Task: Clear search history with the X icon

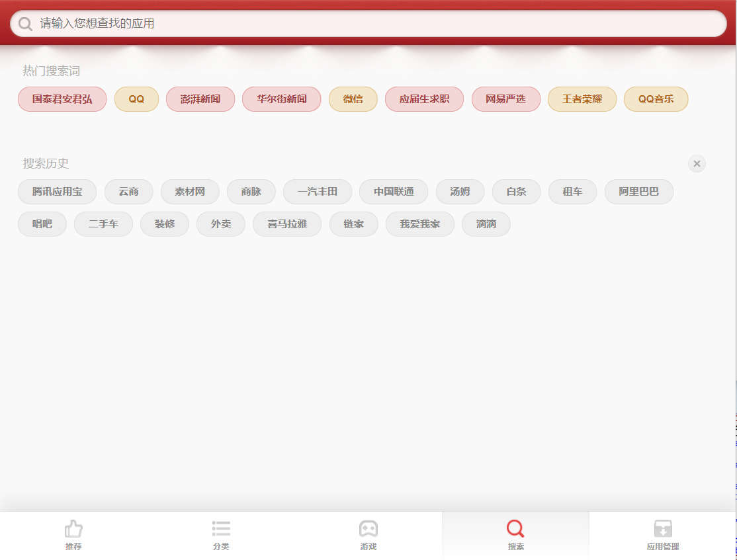Action: pyautogui.click(x=697, y=163)
